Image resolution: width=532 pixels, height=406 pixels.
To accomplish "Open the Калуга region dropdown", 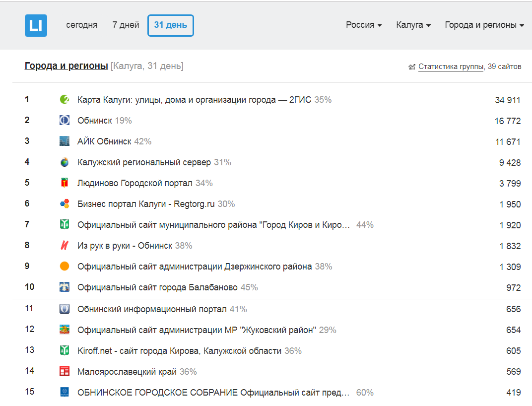I will (x=413, y=25).
